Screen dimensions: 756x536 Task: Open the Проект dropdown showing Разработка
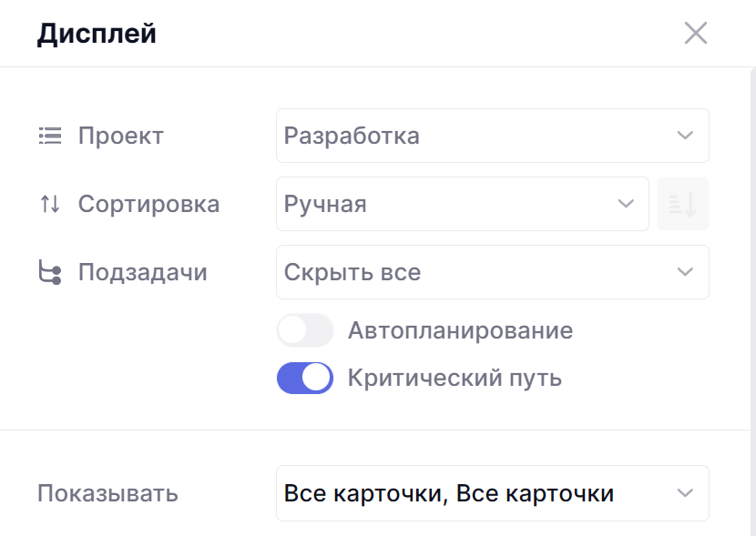click(474, 136)
